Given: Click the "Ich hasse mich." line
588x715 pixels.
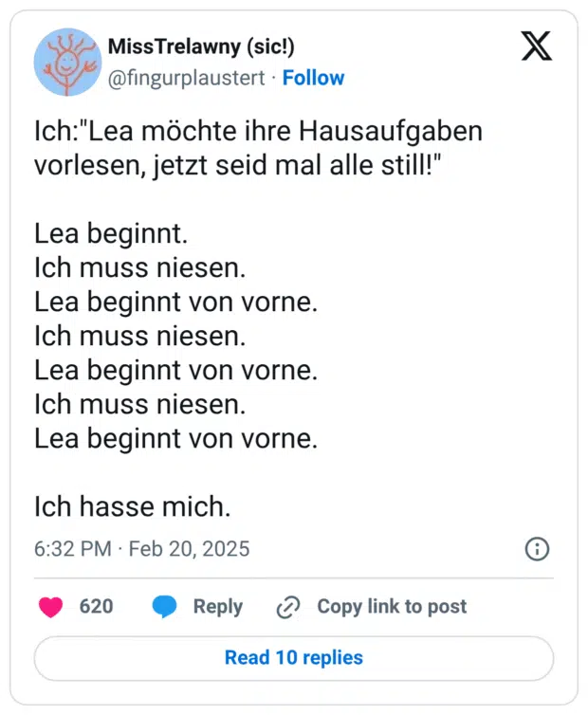Looking at the screenshot, I should click(x=133, y=507).
